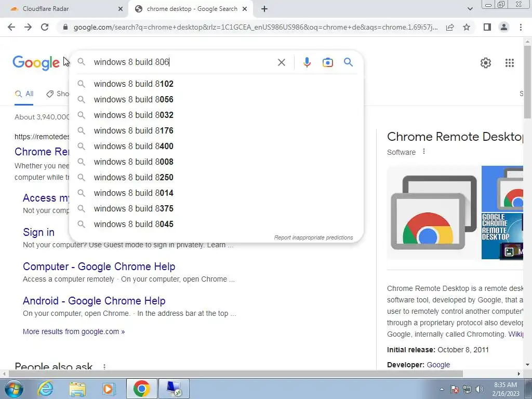The image size is (532, 399).
Task: Open Chrome profile avatar menu
Action: pos(504,27)
